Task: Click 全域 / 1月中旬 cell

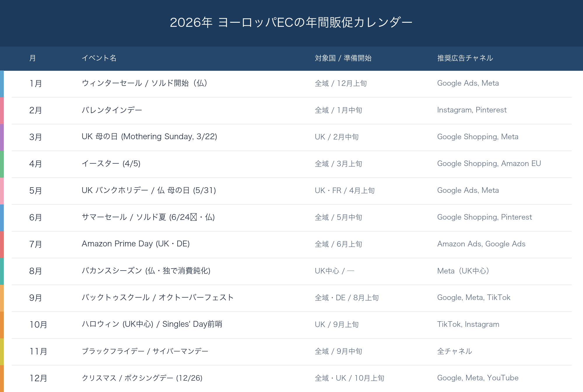Action: [338, 110]
